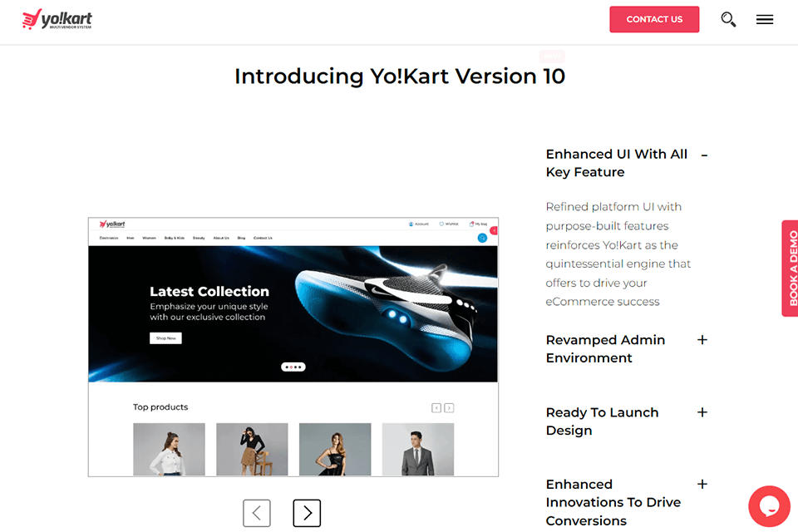Expand Revamped Admin Environment section
The height and width of the screenshot is (532, 798).
point(702,339)
